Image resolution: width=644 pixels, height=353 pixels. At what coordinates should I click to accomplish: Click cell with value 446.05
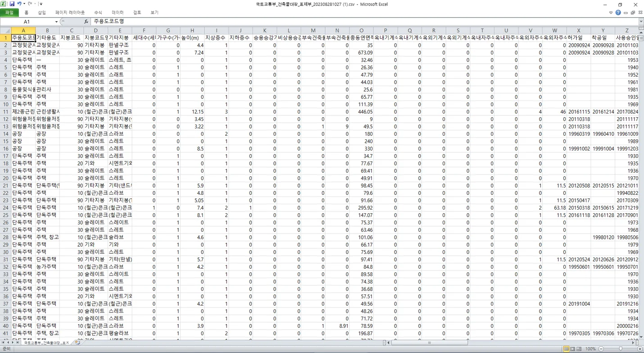tap(362, 112)
